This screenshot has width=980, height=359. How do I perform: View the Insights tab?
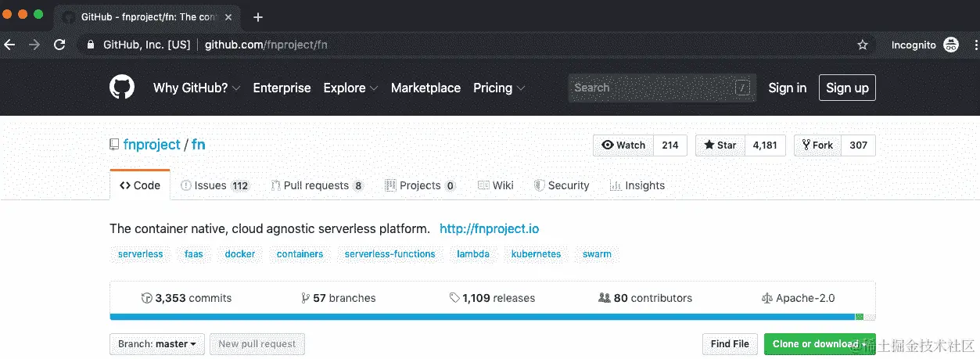(637, 185)
